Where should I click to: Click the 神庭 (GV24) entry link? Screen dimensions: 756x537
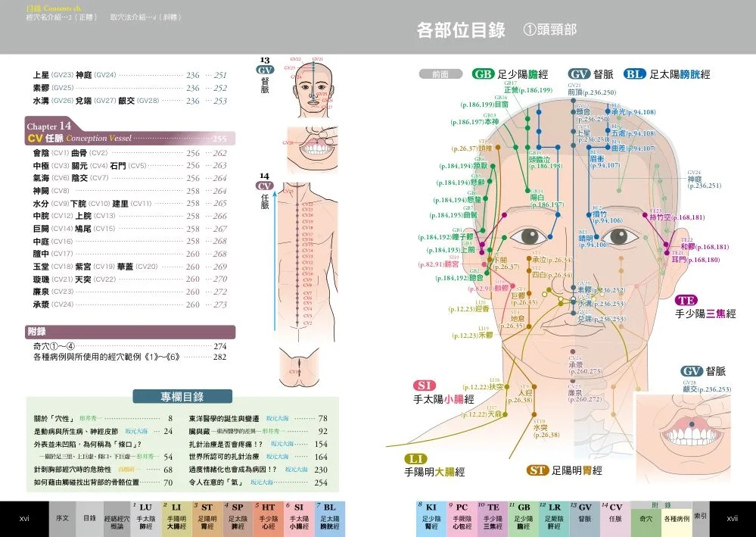[x=85, y=75]
